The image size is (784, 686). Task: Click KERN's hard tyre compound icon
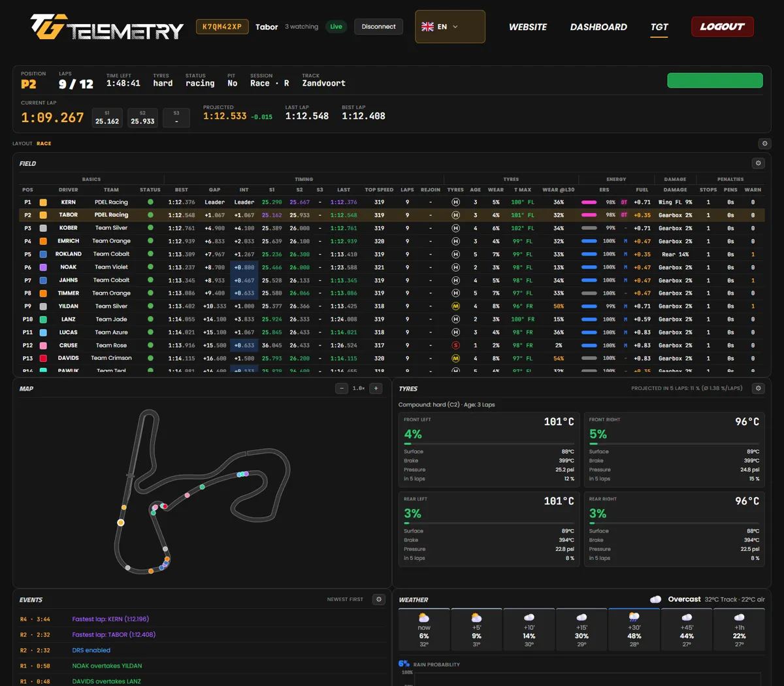pos(455,202)
